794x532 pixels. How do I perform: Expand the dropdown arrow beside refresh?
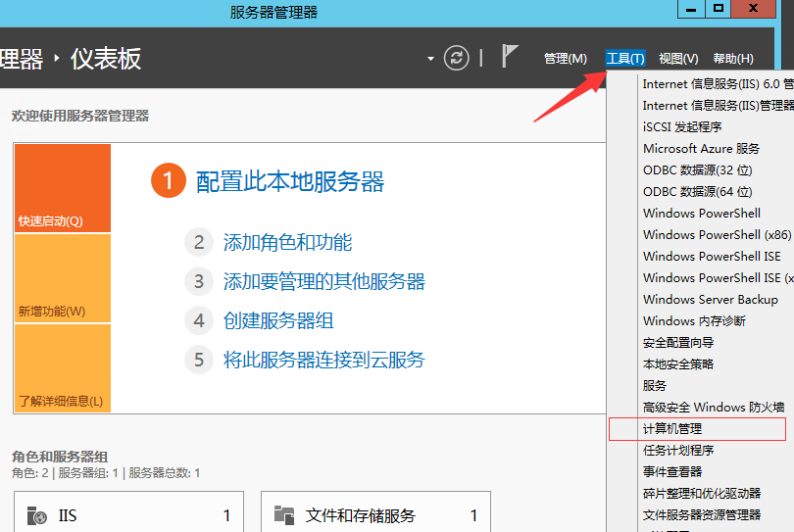pyautogui.click(x=430, y=59)
